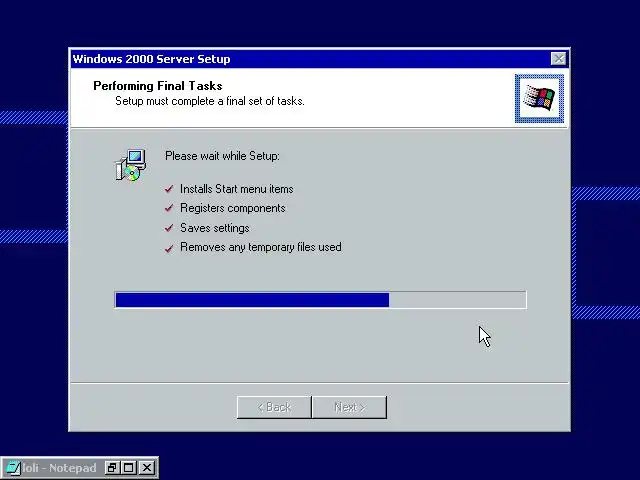Click the checkmark beside Saves settings
Viewport: 640px width, 480px height.
(169, 228)
